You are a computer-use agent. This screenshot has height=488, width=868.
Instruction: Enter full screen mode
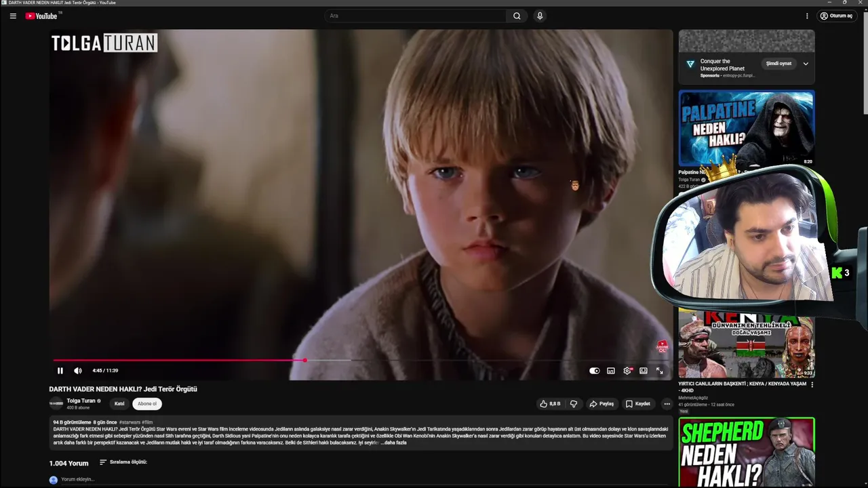pyautogui.click(x=660, y=371)
